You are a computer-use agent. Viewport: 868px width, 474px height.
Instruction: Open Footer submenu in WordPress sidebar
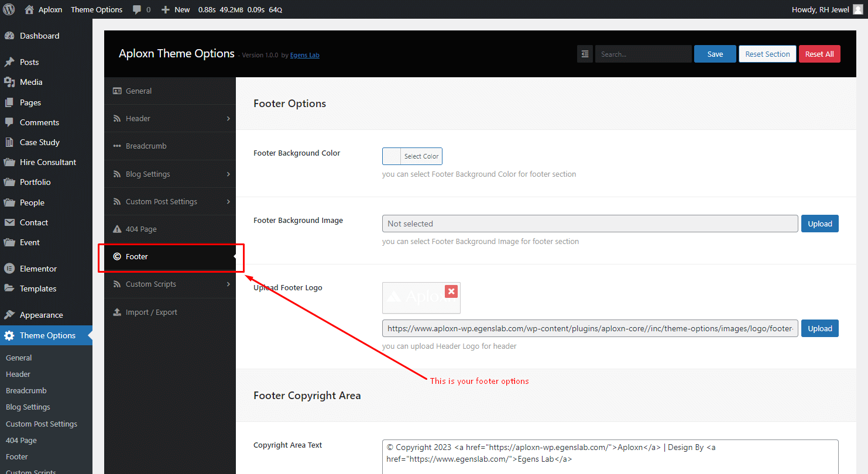click(17, 456)
